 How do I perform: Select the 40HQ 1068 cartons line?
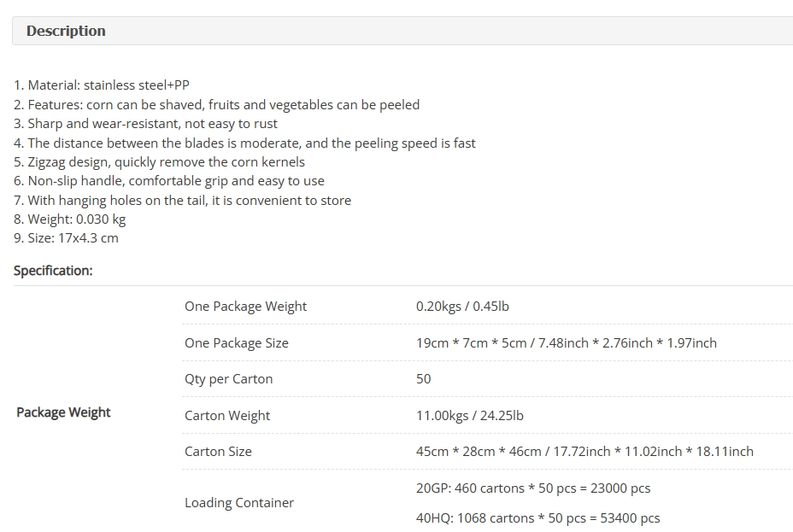538,517
